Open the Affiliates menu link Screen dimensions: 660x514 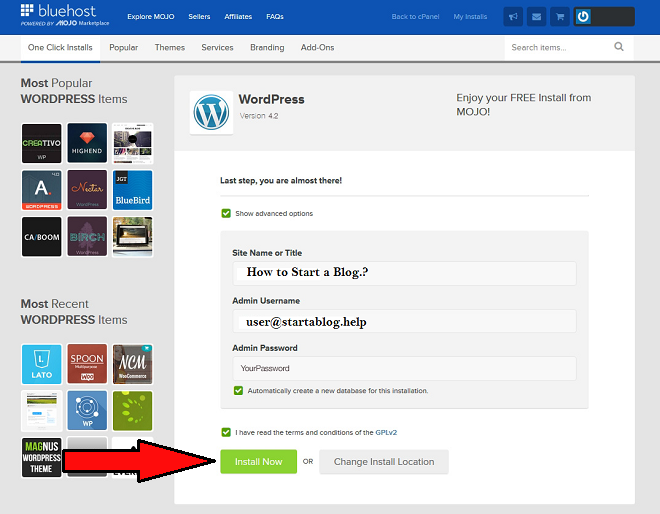coord(238,17)
